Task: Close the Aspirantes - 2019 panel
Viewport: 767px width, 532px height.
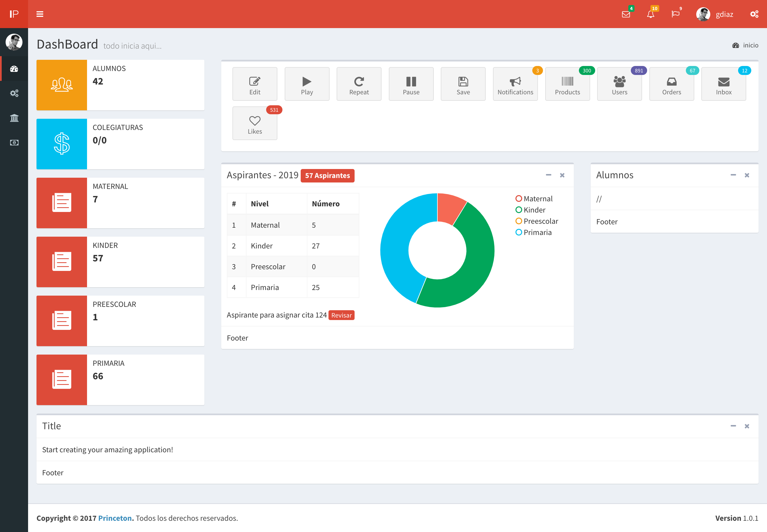Action: (x=562, y=175)
